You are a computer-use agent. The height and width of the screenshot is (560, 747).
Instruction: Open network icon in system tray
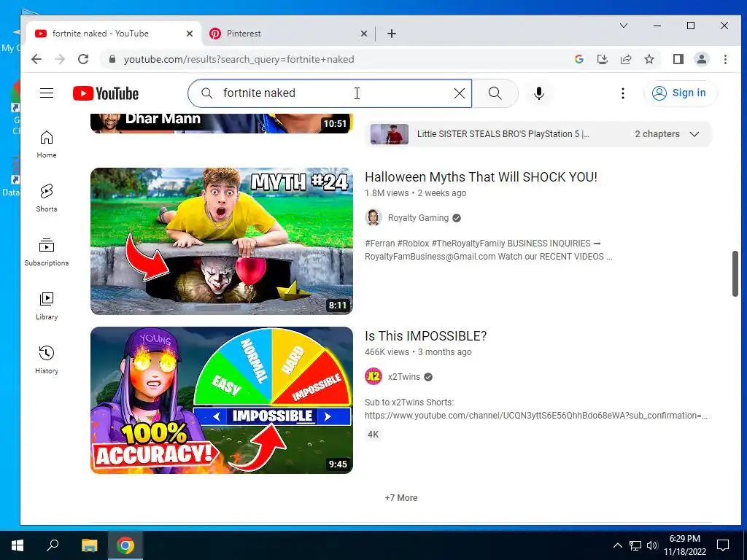coord(635,545)
